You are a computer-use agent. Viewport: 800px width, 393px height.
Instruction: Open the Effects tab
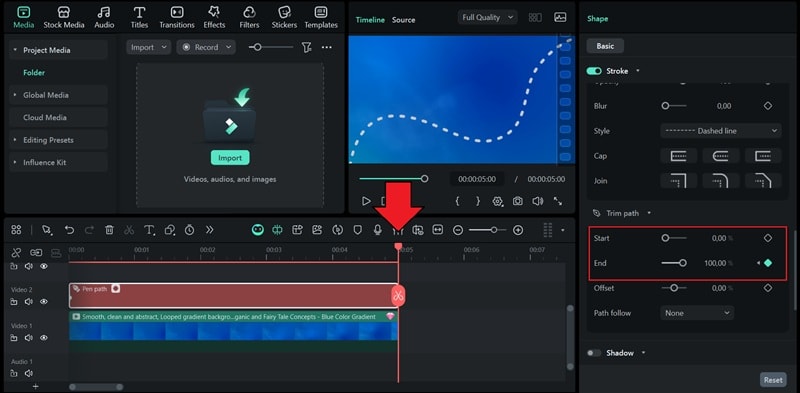[214, 17]
